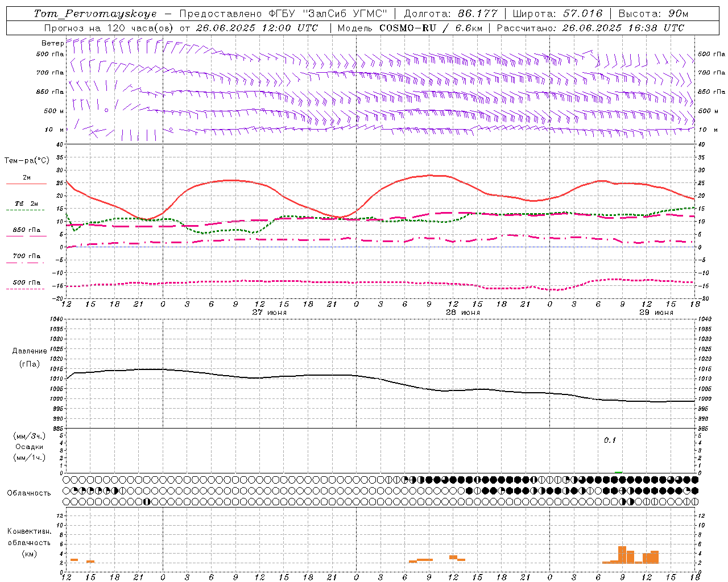Click the 0.1 precipitation amount value
Image resolution: width=728 pixels, height=582 pixels.
pyautogui.click(x=610, y=440)
